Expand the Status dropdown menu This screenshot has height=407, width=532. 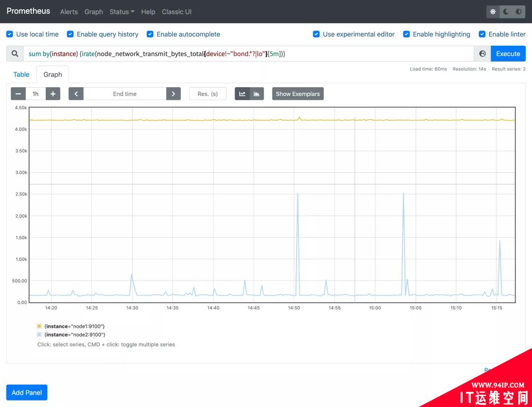122,11
